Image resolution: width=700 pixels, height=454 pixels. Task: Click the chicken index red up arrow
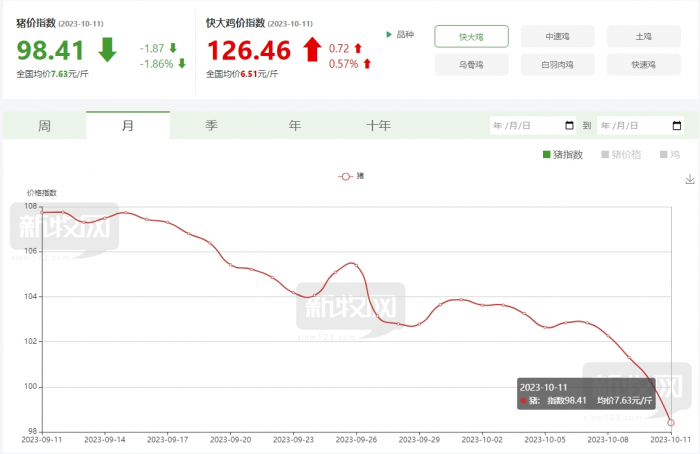click(312, 49)
